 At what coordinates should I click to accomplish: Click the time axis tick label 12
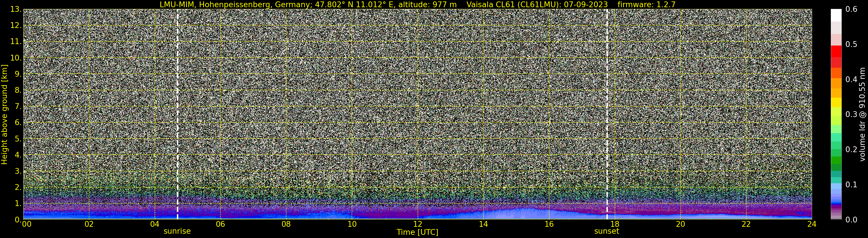click(x=417, y=224)
